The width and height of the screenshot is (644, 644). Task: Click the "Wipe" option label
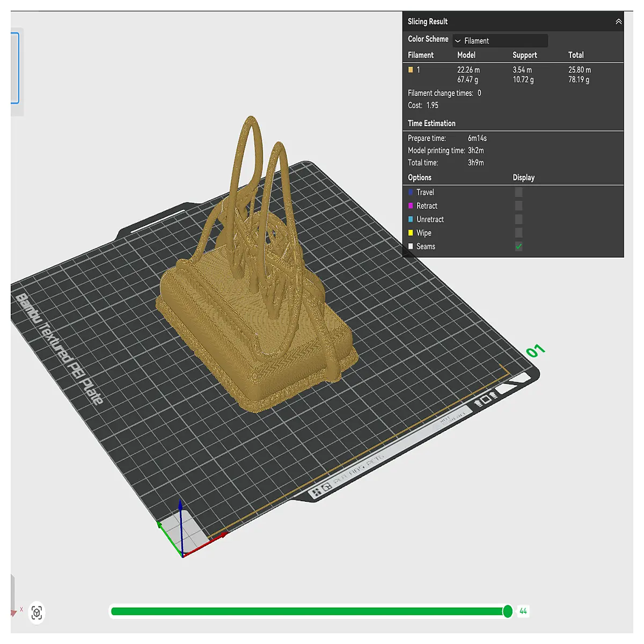[x=424, y=232]
